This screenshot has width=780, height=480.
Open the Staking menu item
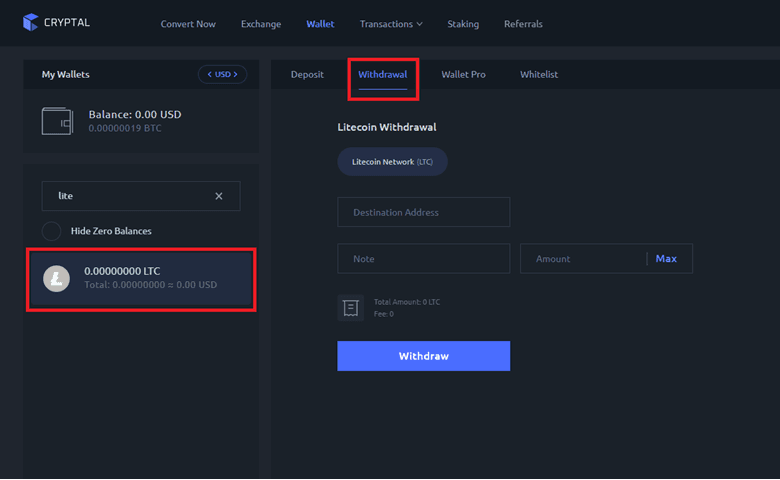[463, 24]
